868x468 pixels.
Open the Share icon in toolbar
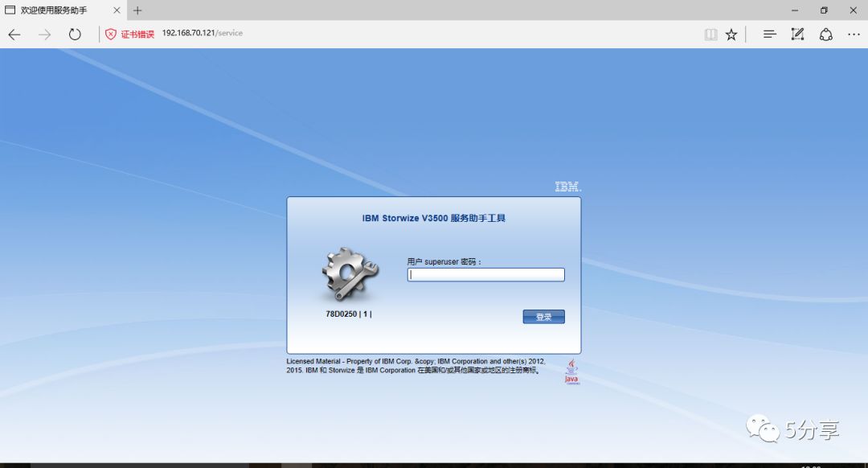[x=826, y=35]
